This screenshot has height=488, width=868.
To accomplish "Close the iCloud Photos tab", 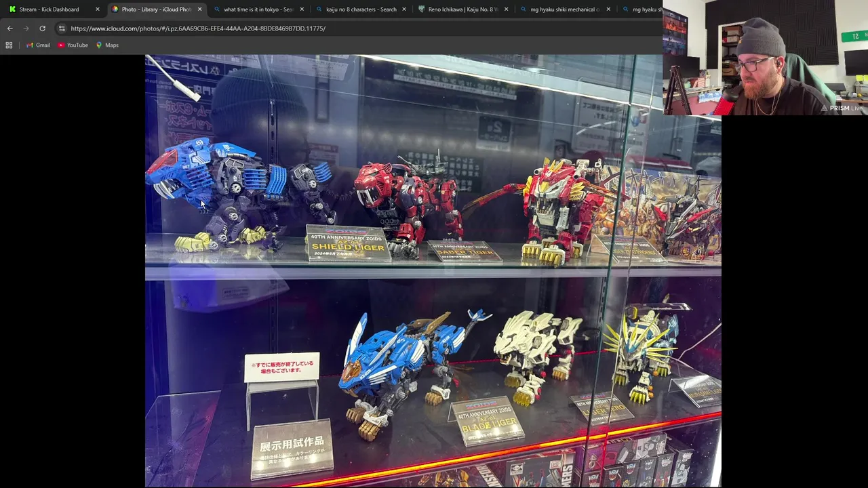I will (199, 9).
